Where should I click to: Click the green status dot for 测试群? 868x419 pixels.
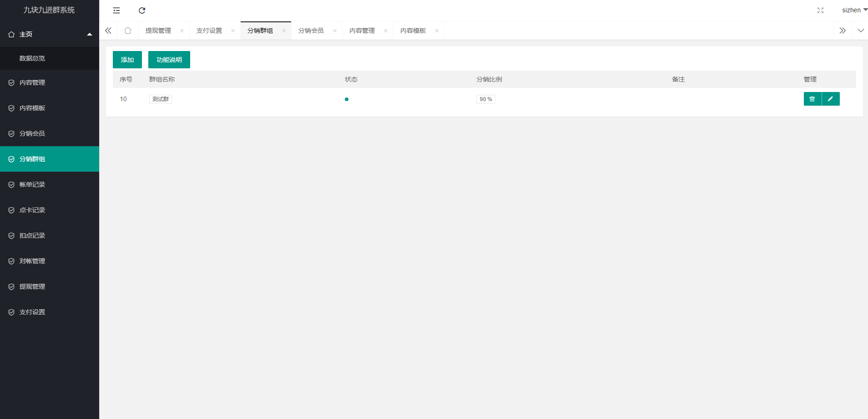pos(347,99)
